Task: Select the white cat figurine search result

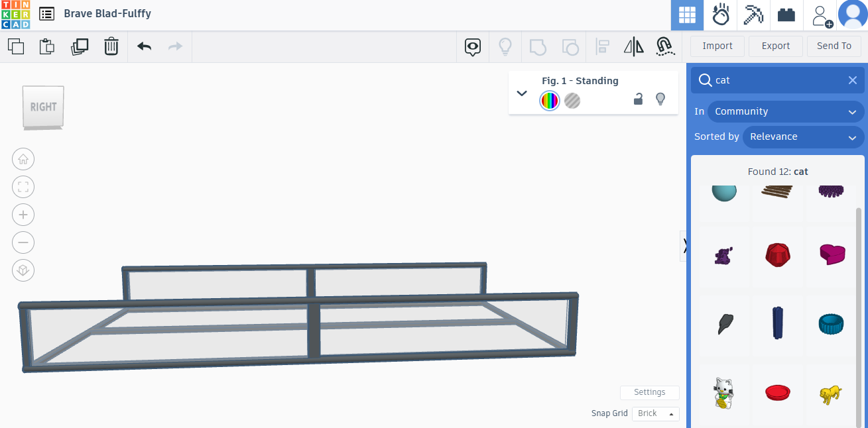Action: click(723, 392)
